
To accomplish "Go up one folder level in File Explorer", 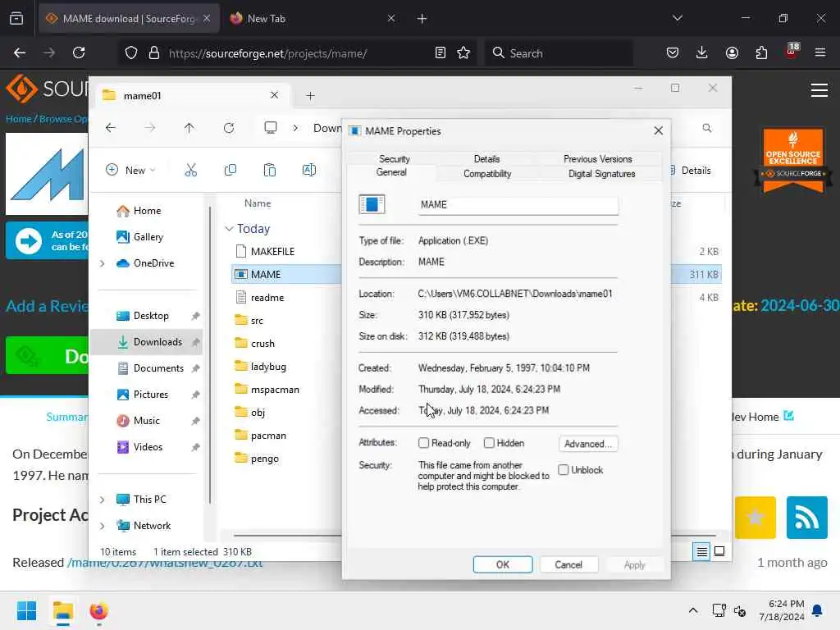I will pyautogui.click(x=189, y=128).
